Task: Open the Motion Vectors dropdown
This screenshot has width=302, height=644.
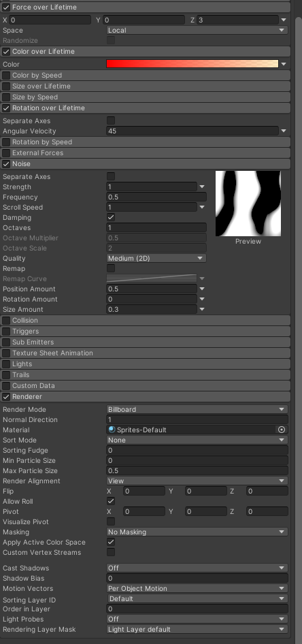Action: click(x=197, y=589)
